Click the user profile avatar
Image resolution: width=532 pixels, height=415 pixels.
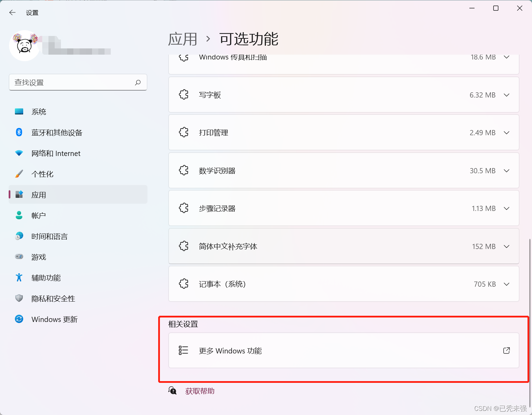[24, 46]
